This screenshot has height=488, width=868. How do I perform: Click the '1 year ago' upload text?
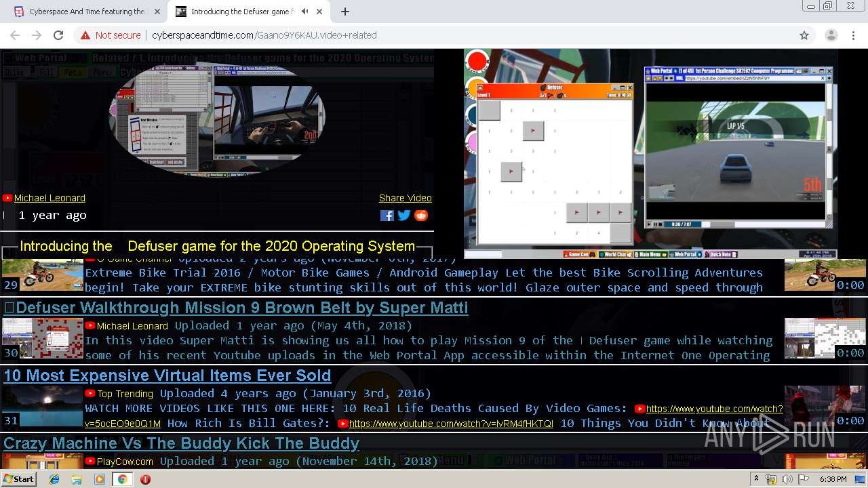point(52,216)
